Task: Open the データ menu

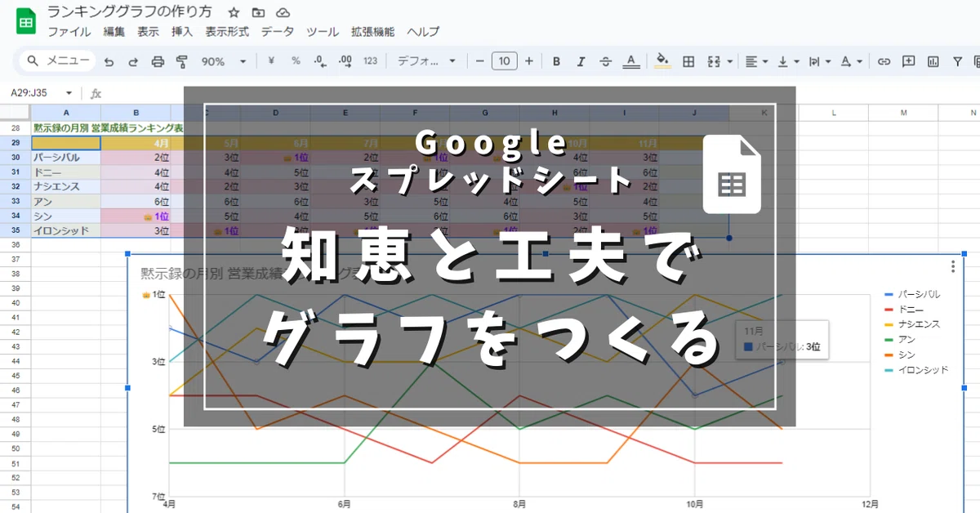Action: [x=278, y=32]
